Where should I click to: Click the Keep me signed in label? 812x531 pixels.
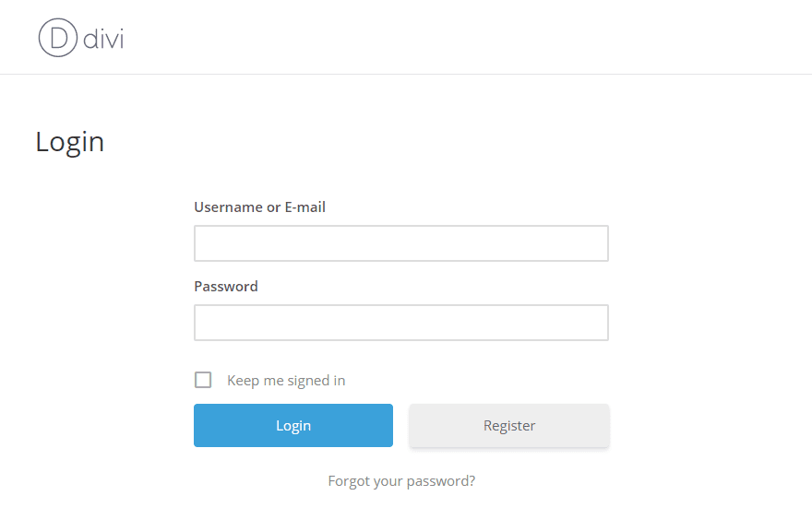(286, 380)
